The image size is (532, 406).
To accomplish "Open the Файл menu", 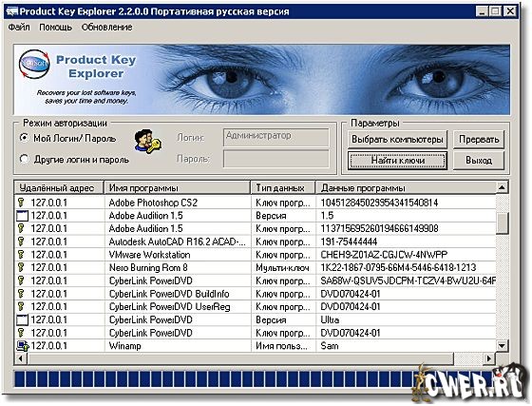I will [x=19, y=28].
